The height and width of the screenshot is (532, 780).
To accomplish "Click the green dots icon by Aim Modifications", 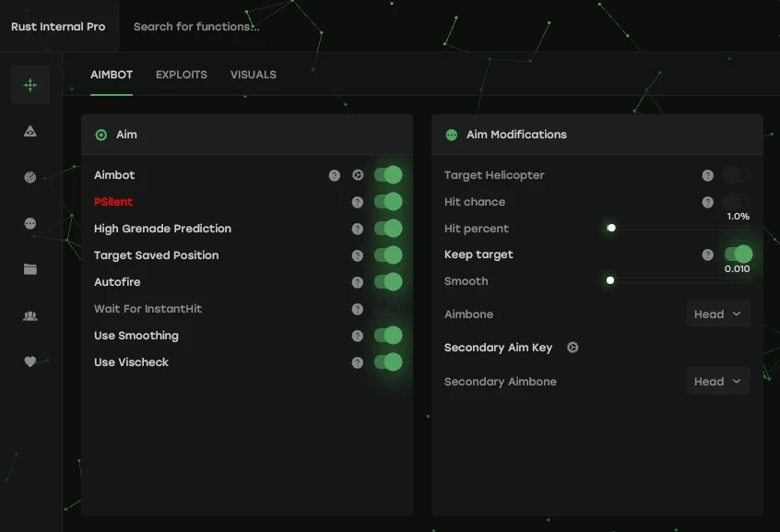I will click(451, 135).
